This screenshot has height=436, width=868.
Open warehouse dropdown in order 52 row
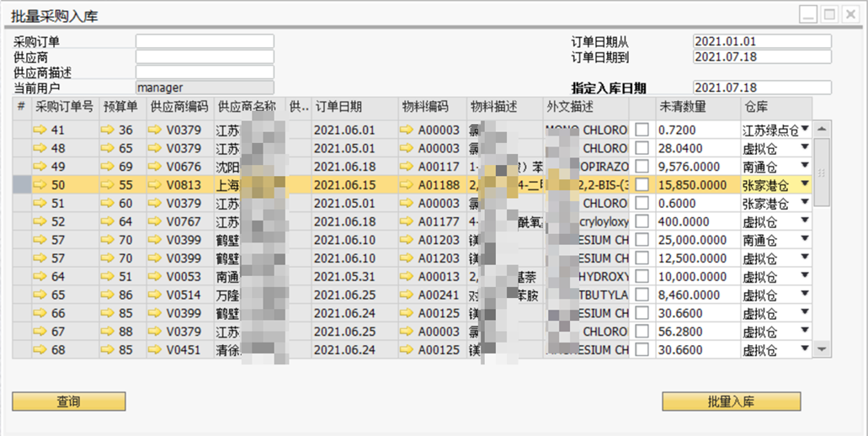tap(805, 221)
